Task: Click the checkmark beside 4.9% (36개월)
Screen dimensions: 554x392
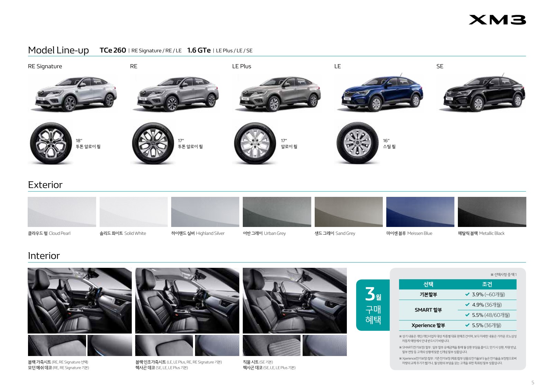Action: (x=467, y=305)
